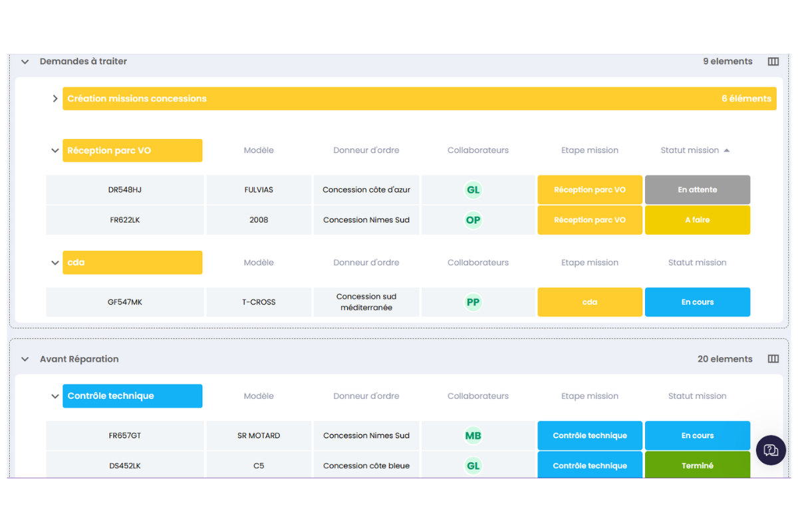798x532 pixels.
Task: Click model cell FULVIAS
Action: pyautogui.click(x=259, y=190)
